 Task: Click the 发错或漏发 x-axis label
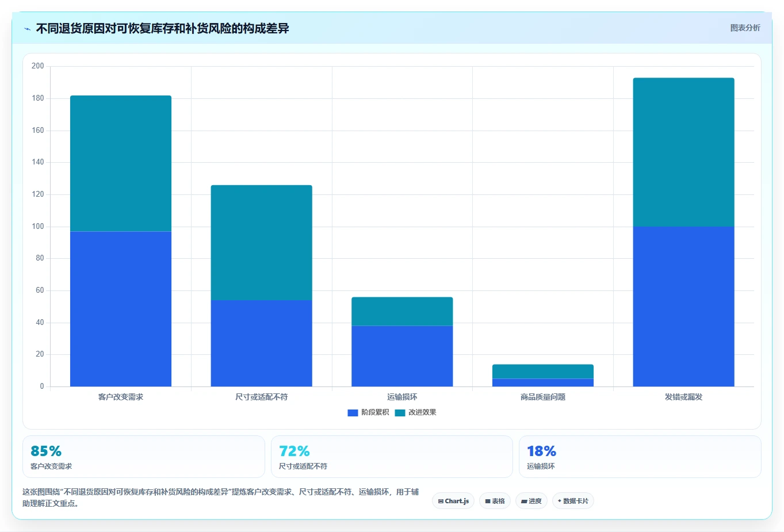click(x=684, y=397)
